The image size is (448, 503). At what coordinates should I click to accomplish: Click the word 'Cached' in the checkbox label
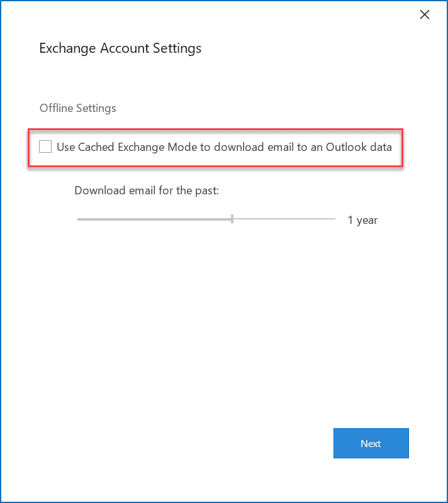[x=96, y=147]
